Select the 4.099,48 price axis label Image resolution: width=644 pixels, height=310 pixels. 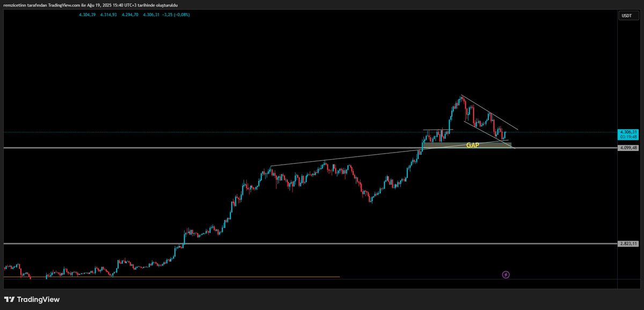[x=628, y=148]
